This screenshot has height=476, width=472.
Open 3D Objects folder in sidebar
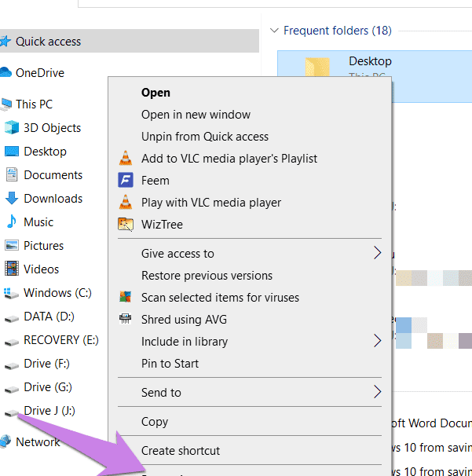pyautogui.click(x=52, y=128)
